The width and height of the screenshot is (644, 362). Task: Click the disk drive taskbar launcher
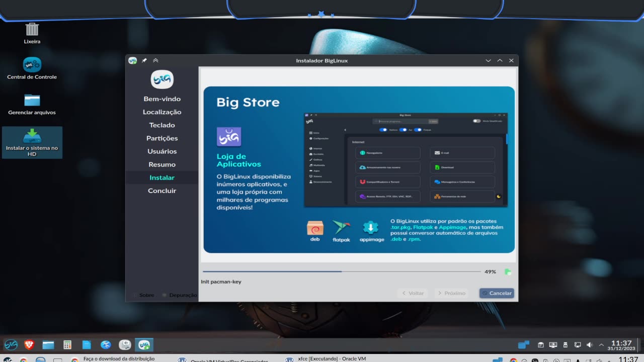click(x=125, y=344)
